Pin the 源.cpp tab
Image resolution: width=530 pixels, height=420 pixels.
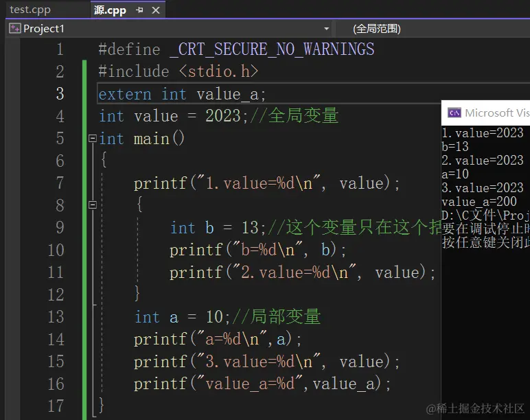pos(139,10)
